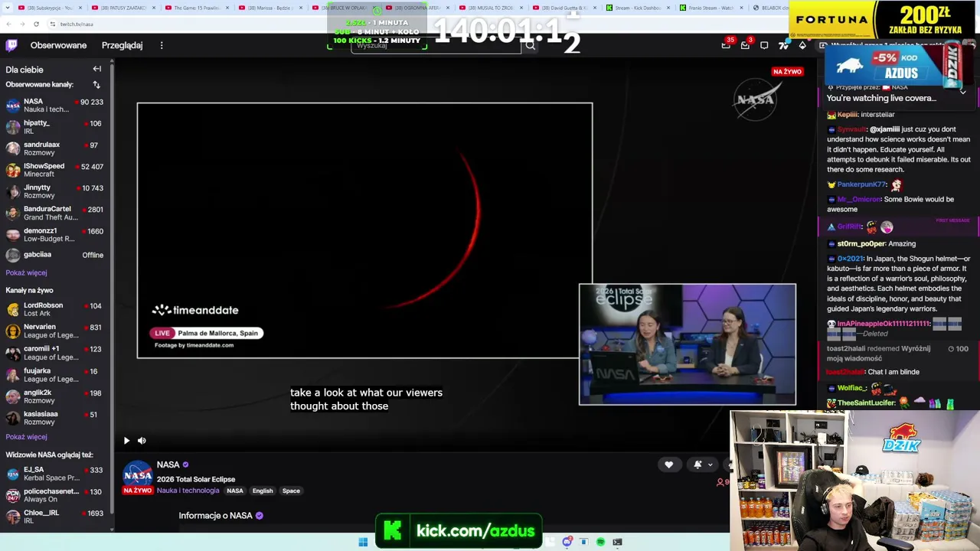Click the hosts picture-in-picture video
The height and width of the screenshot is (551, 980).
pos(688,344)
